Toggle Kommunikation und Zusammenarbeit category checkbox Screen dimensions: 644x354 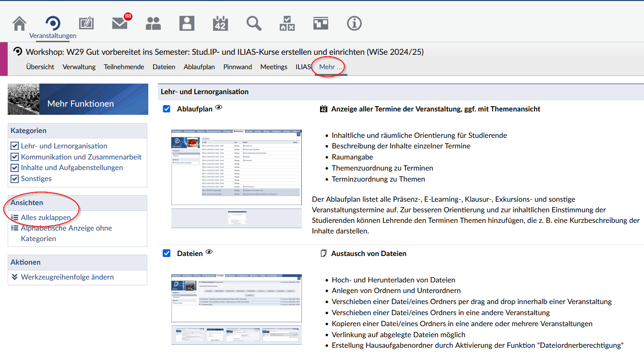[15, 157]
